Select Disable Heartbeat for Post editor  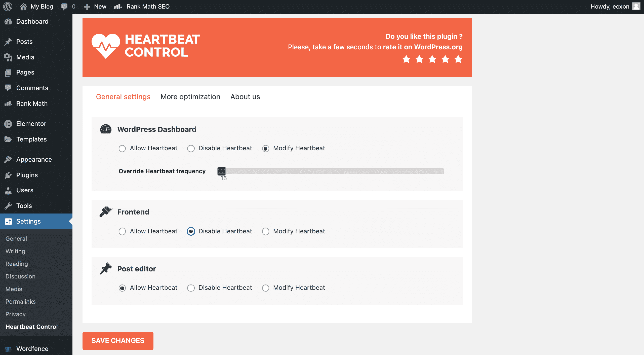coord(191,288)
